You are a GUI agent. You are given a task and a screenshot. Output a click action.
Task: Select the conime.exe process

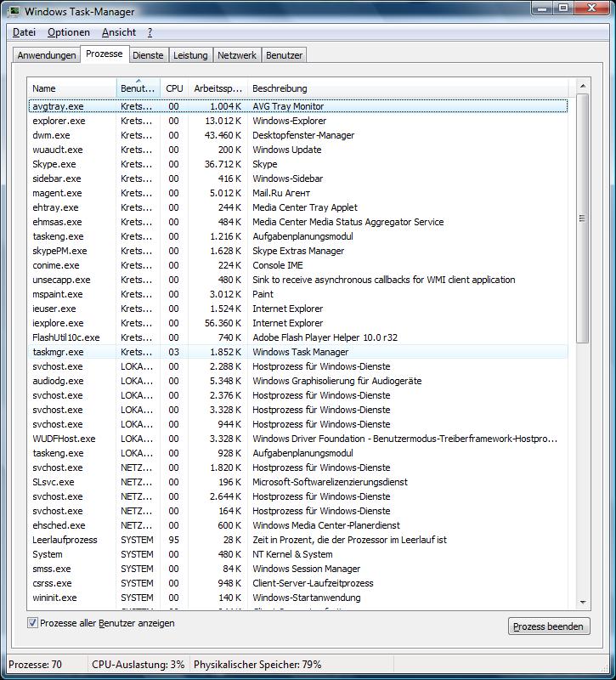coord(298,265)
